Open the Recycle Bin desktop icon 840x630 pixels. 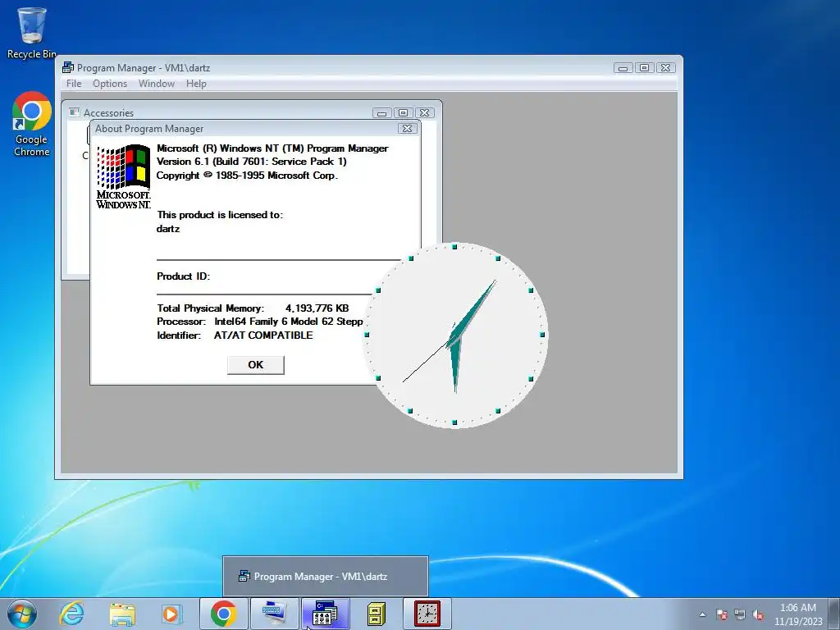tap(32, 33)
